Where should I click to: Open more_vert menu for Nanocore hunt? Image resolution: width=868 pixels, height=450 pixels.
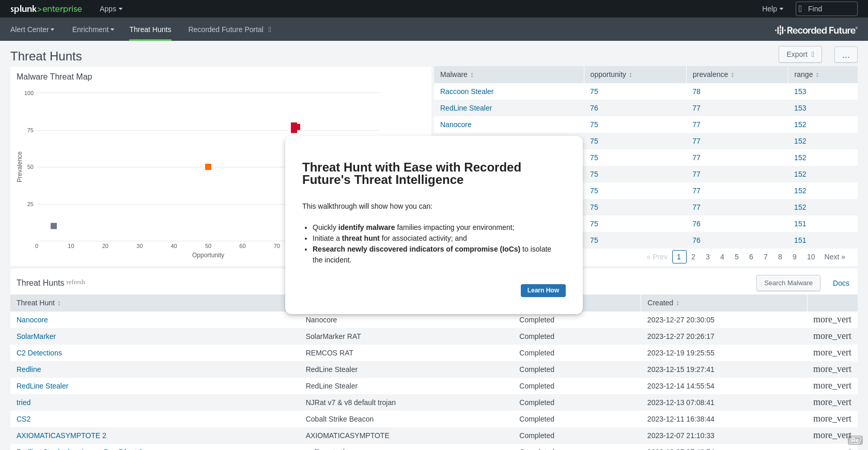tap(832, 320)
